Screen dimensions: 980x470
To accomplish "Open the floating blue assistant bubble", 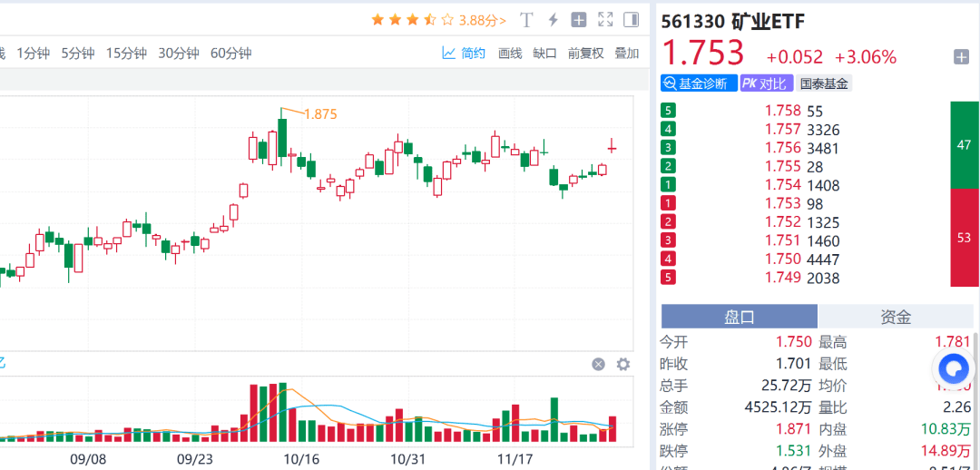I will [x=954, y=368].
